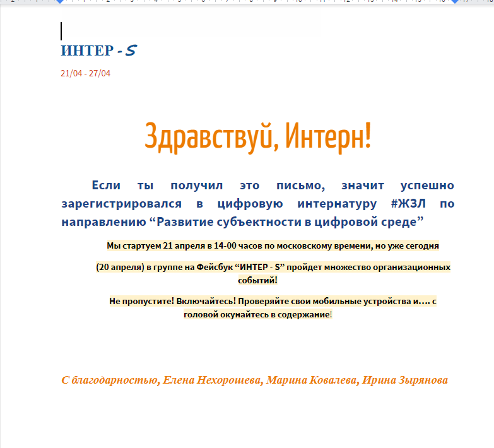494x448 pixels.
Task: Click the highlighted word "событий!"
Action: tap(257, 280)
